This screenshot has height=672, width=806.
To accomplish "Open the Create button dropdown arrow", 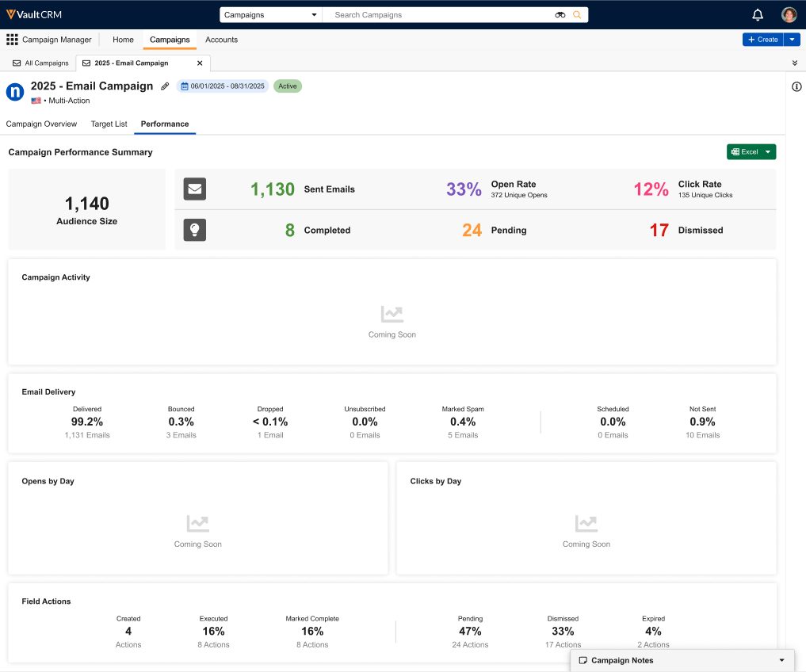I will click(792, 40).
